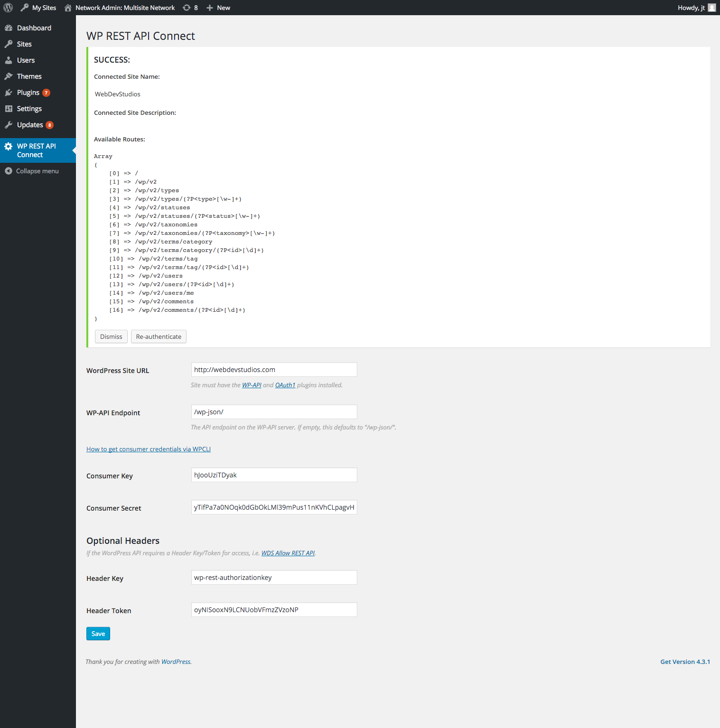Click the Updates count badge showing 8
This screenshot has height=728, width=720.
49,125
